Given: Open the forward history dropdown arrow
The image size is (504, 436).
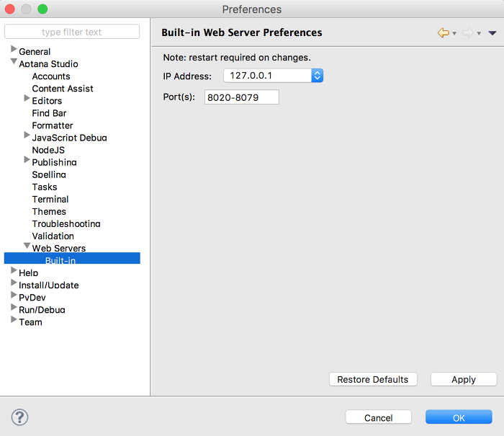Looking at the screenshot, I should (479, 33).
